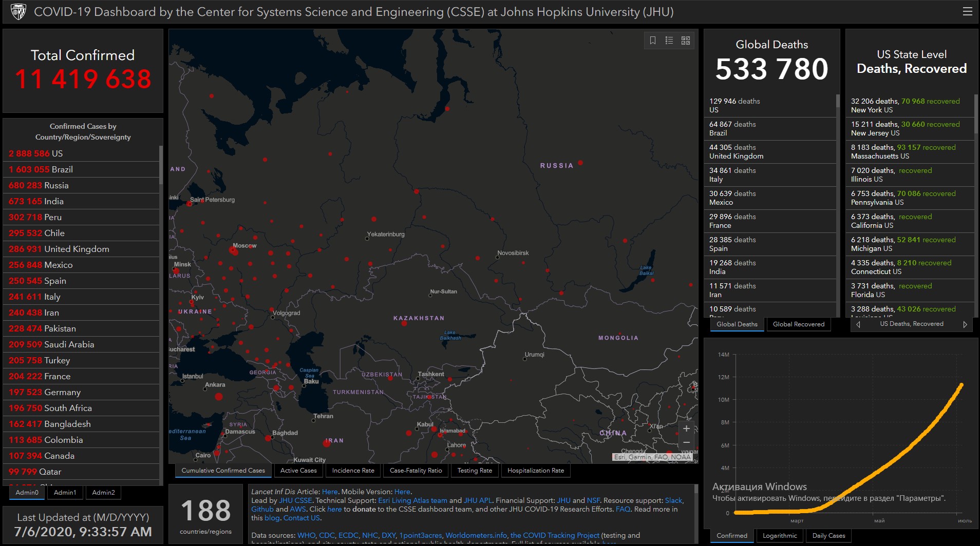Open the Incidence Rate map tab
980x546 pixels.
pos(353,471)
